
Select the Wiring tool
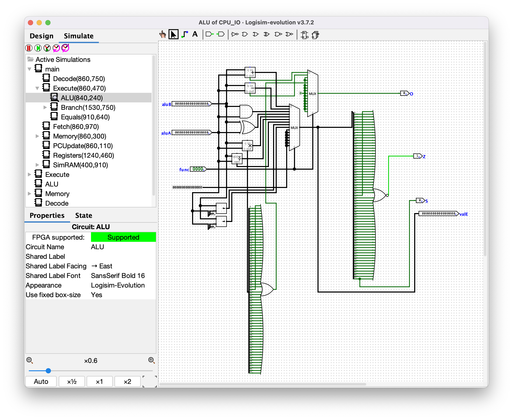coord(185,35)
